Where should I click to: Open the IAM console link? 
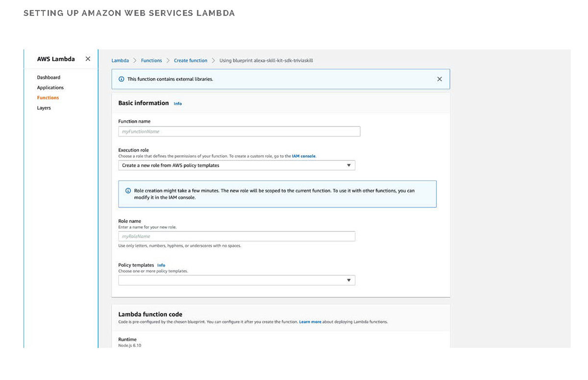304,156
